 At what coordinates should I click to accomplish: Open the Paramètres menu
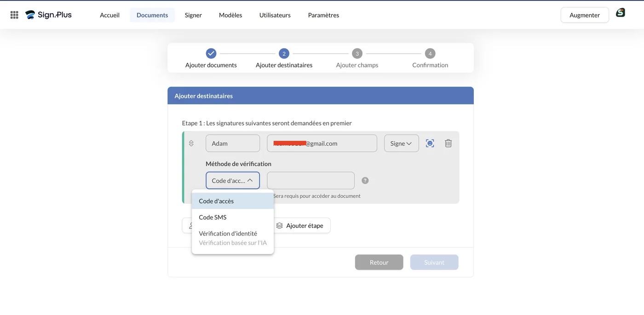(x=323, y=15)
